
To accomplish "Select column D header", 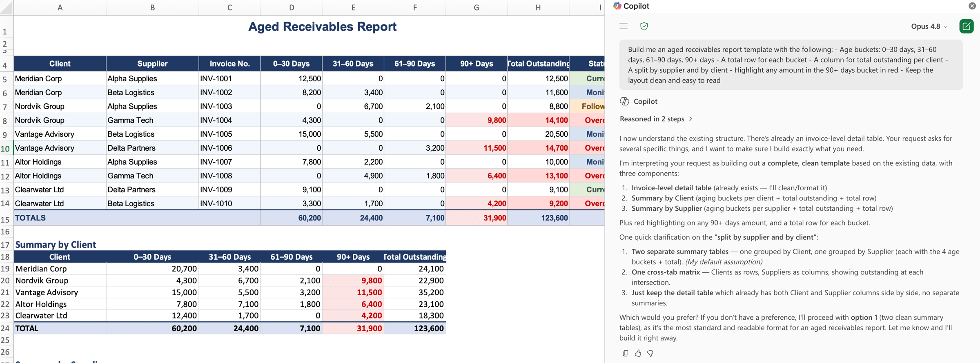I will coord(292,7).
